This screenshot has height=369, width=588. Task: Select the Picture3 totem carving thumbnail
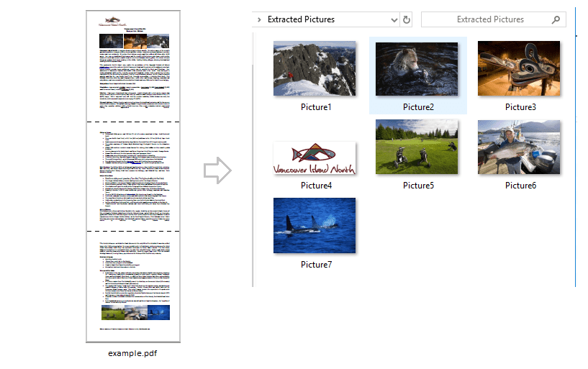[x=519, y=69]
